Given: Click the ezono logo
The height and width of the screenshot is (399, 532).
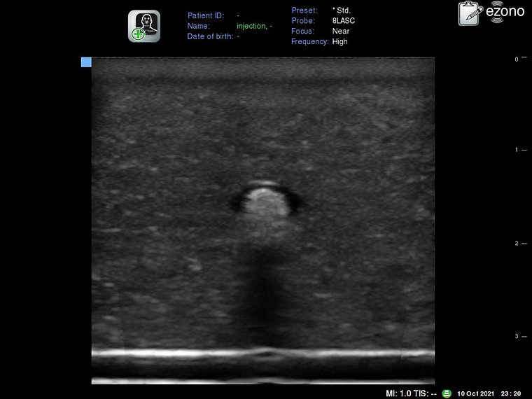Looking at the screenshot, I should click(x=505, y=13).
